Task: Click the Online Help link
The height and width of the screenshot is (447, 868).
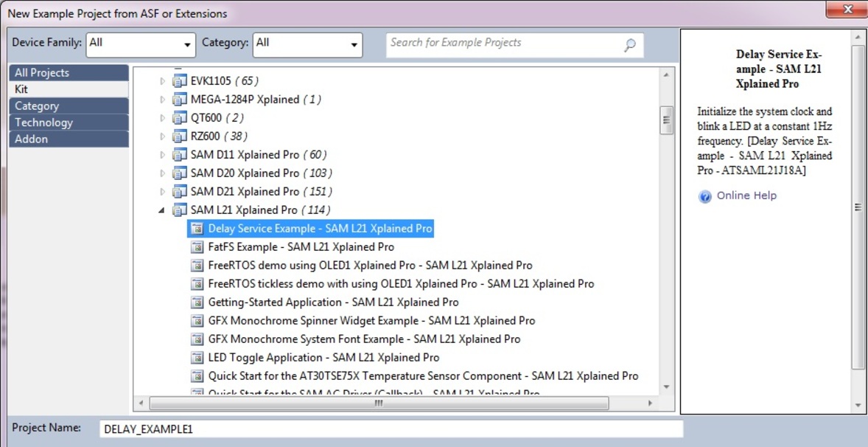Action: pyautogui.click(x=746, y=195)
